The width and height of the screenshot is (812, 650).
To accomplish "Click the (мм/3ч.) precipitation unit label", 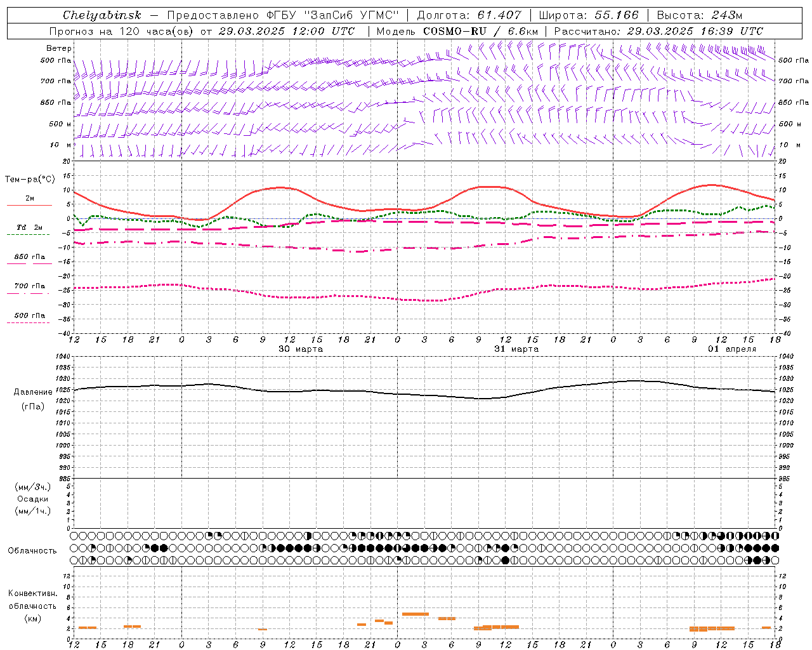I will tap(33, 487).
